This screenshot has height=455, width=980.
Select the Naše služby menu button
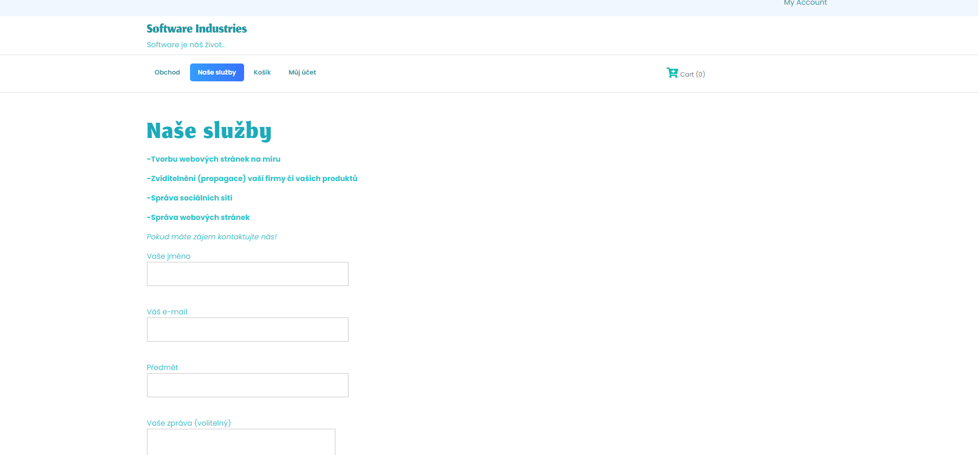point(217,72)
